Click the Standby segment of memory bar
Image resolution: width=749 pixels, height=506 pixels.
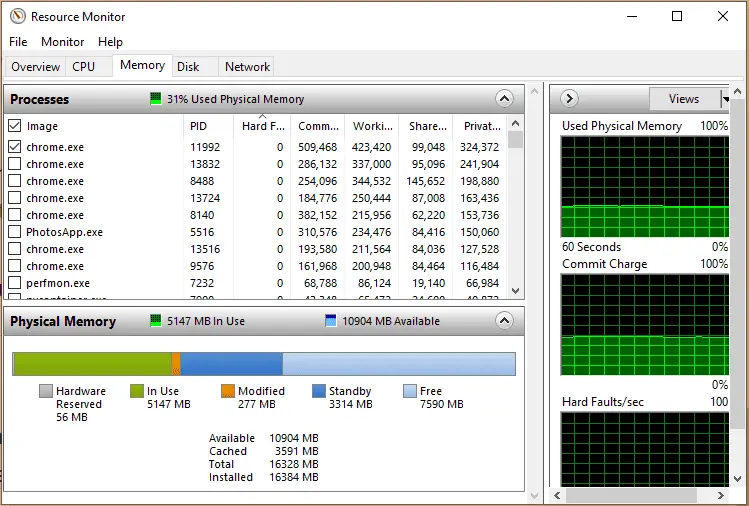pos(231,364)
